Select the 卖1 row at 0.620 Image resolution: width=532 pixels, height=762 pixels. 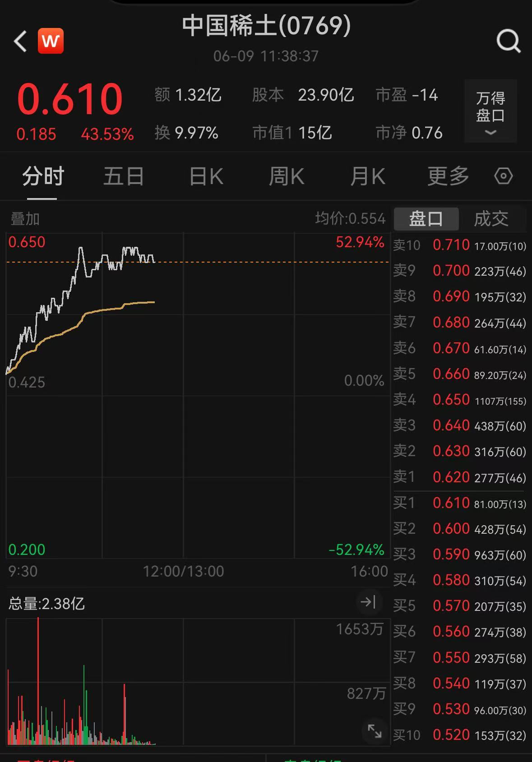(459, 477)
